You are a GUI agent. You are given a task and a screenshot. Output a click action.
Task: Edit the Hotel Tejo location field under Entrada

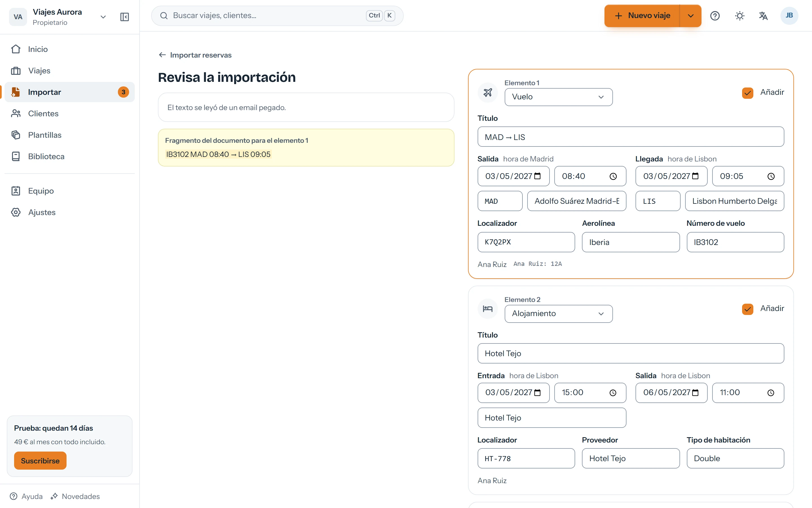(551, 418)
